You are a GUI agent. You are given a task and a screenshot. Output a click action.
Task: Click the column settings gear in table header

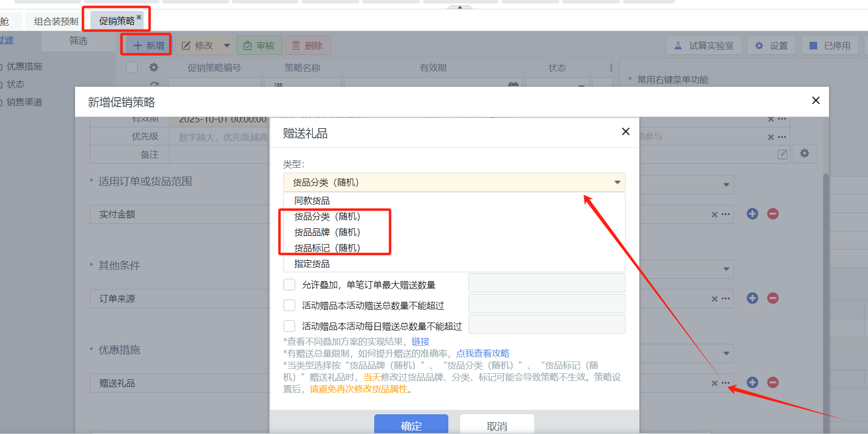(154, 68)
